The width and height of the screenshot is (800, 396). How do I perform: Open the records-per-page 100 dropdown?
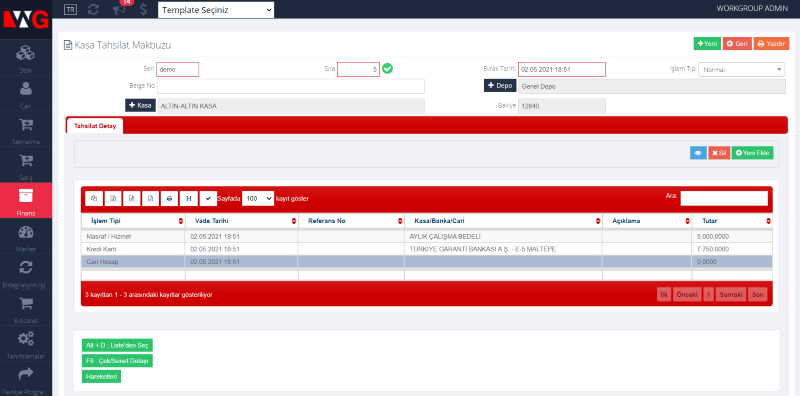click(258, 199)
